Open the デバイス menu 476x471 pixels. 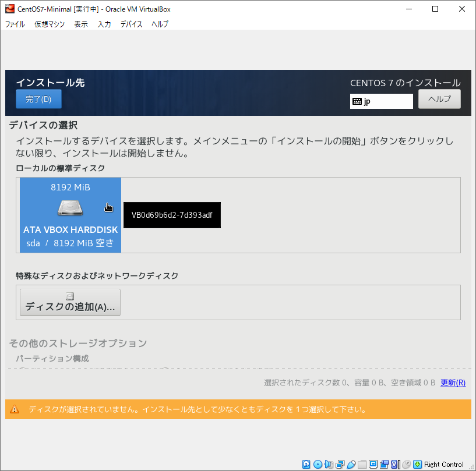tap(131, 24)
